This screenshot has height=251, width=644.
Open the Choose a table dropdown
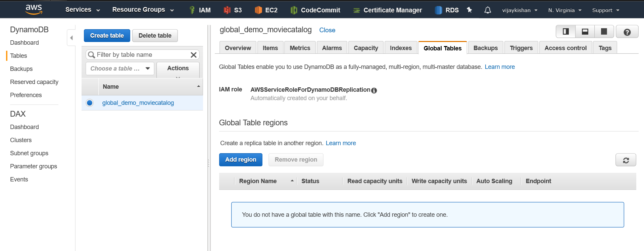click(120, 69)
